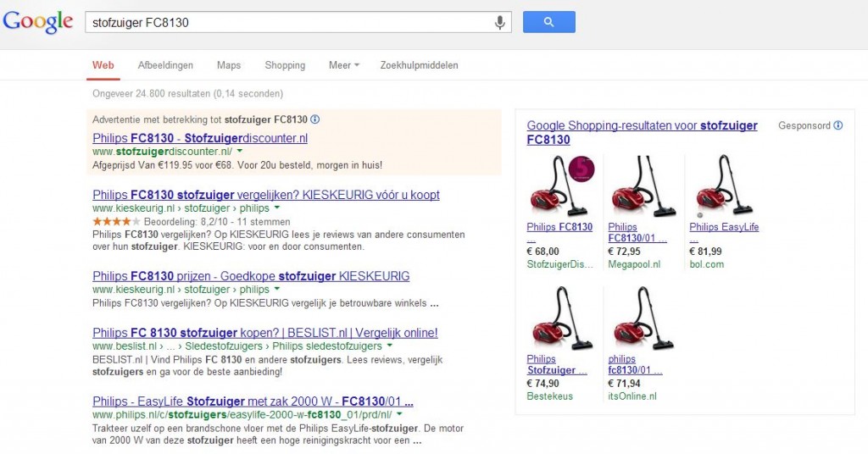Open Philips FC8130 stofzuiger vergelijken KIESKEURIG link

[265, 195]
